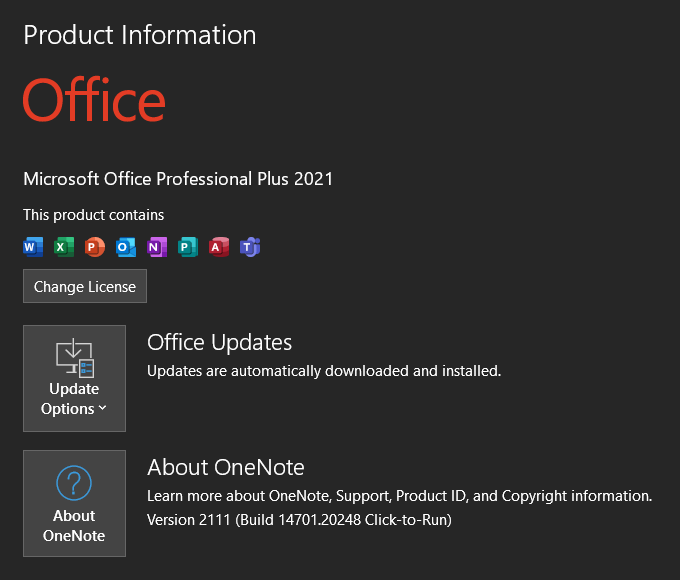The height and width of the screenshot is (580, 680).
Task: Select 'Updates are automatically downloaded and installed.' text
Action: point(324,371)
